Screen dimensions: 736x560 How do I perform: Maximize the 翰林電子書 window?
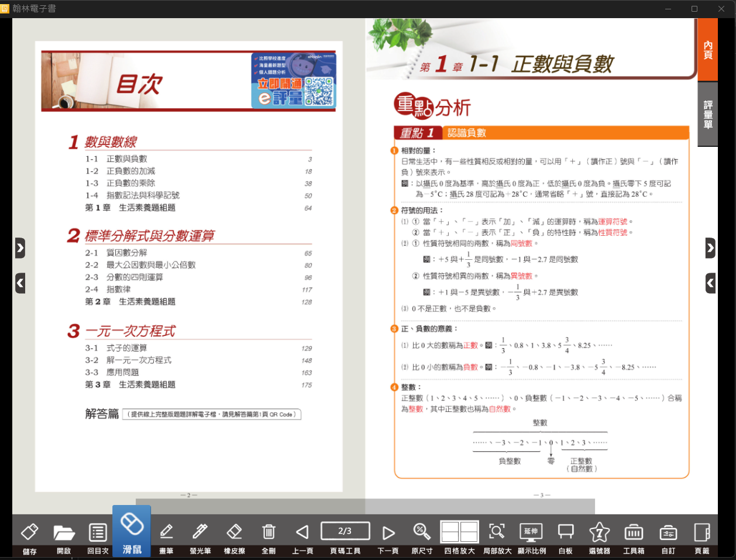click(694, 9)
